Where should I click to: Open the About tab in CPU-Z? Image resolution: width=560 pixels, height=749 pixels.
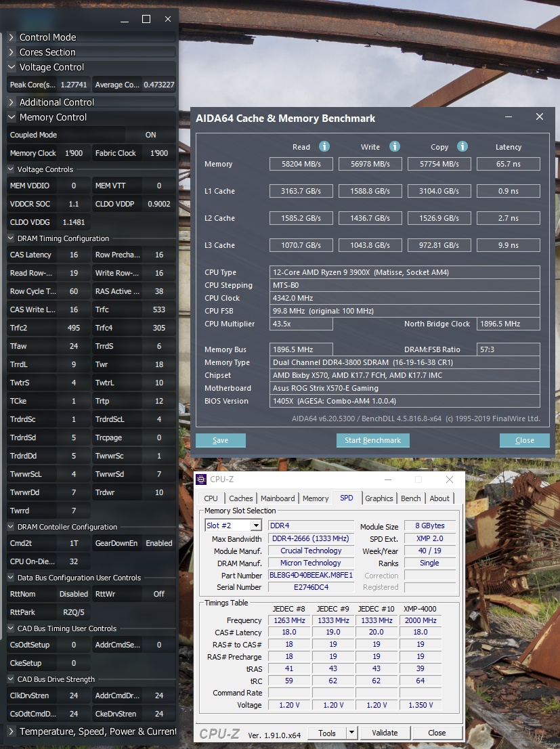click(439, 498)
